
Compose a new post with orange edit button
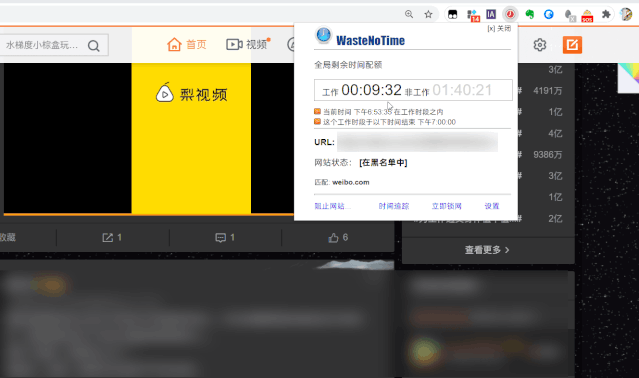(x=572, y=45)
